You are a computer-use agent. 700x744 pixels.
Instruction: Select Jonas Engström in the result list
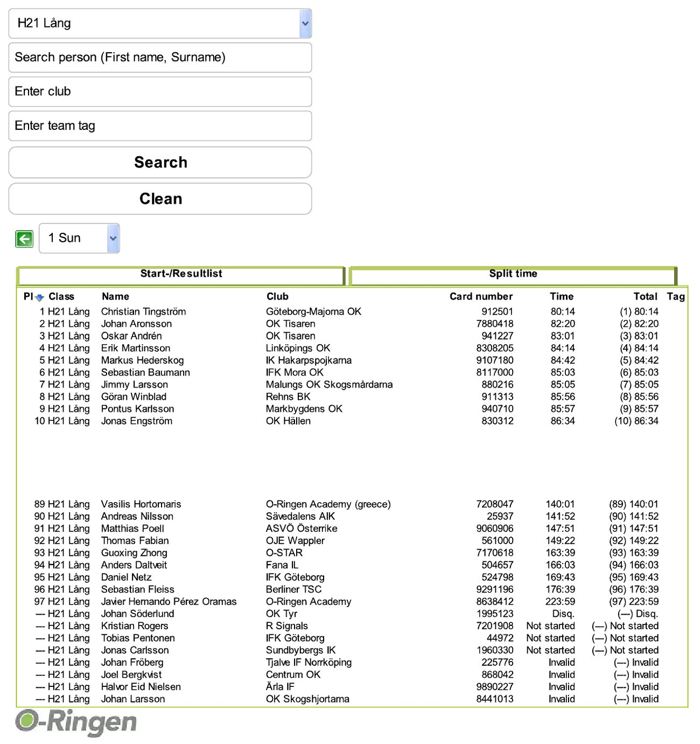(x=137, y=421)
